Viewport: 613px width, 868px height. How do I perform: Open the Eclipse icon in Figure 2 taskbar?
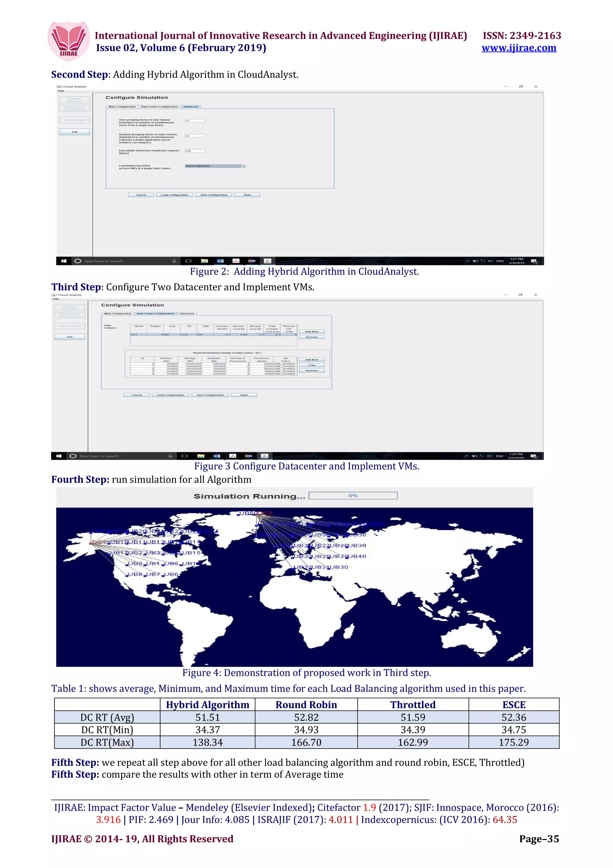coord(252,261)
